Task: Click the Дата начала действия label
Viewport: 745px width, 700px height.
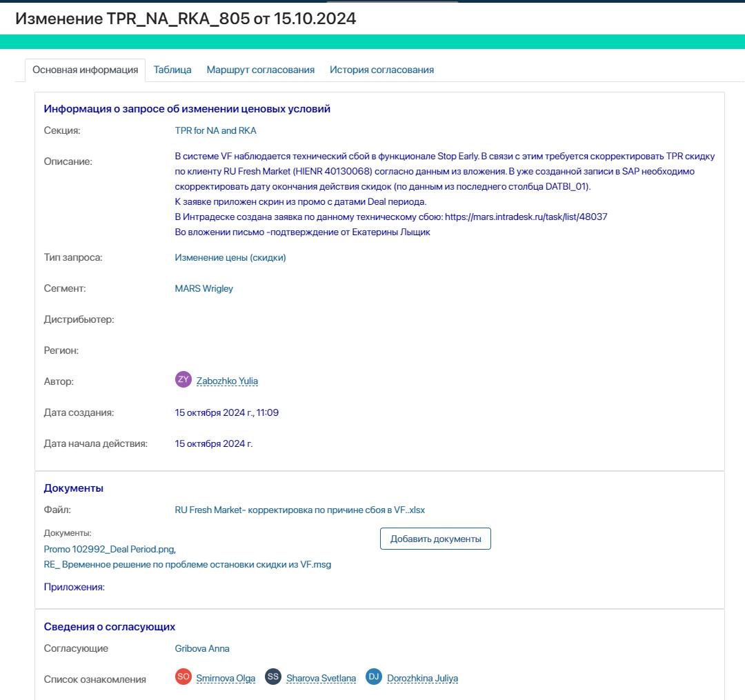Action: [x=95, y=443]
